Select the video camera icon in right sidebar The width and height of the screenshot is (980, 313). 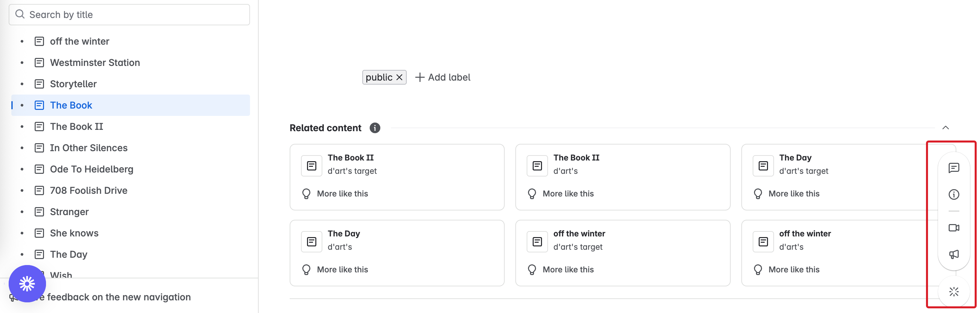coord(954,228)
